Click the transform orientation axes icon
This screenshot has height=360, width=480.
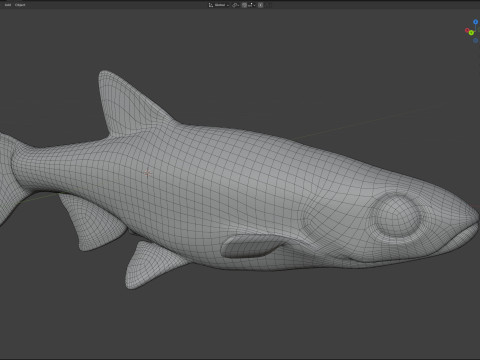click(211, 5)
